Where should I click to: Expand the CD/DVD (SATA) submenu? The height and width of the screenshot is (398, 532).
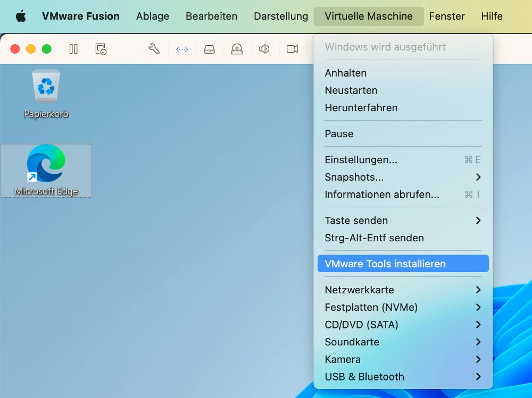click(x=403, y=325)
